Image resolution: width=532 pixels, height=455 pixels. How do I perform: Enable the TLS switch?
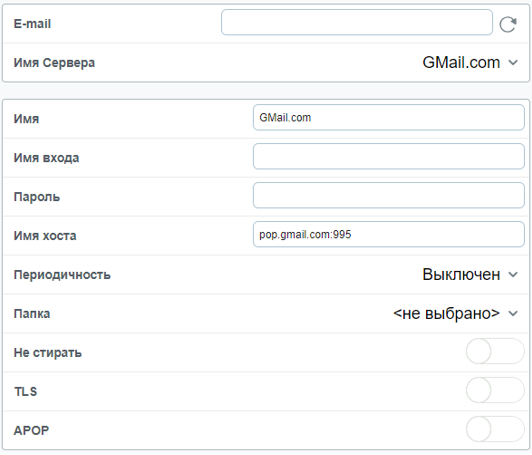(x=495, y=390)
